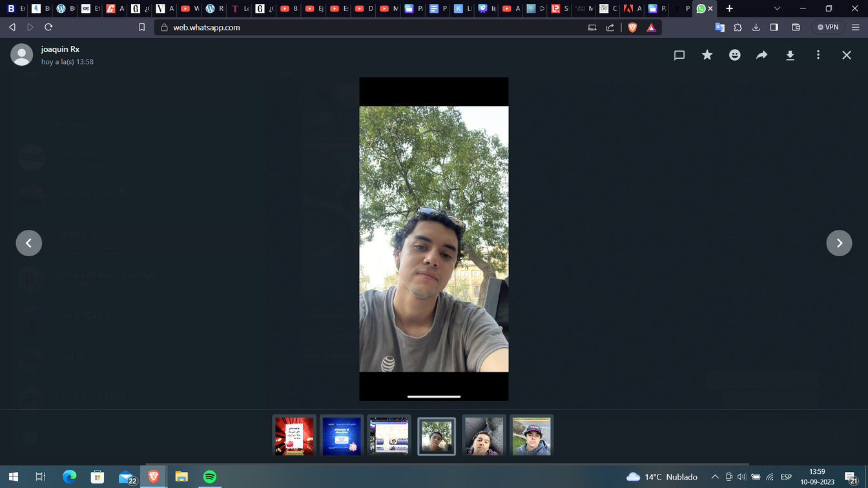The width and height of the screenshot is (868, 488).
Task: Toggle the browser sidebar panel
Action: (x=774, y=27)
